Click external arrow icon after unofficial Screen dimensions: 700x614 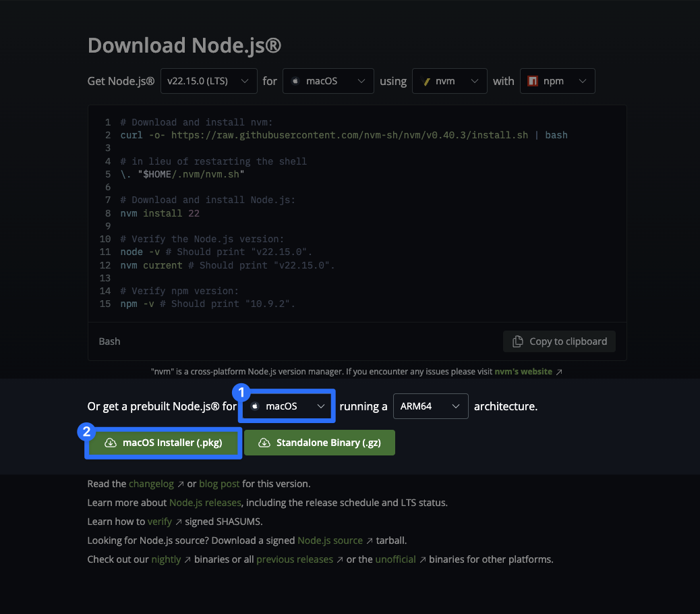click(x=422, y=559)
